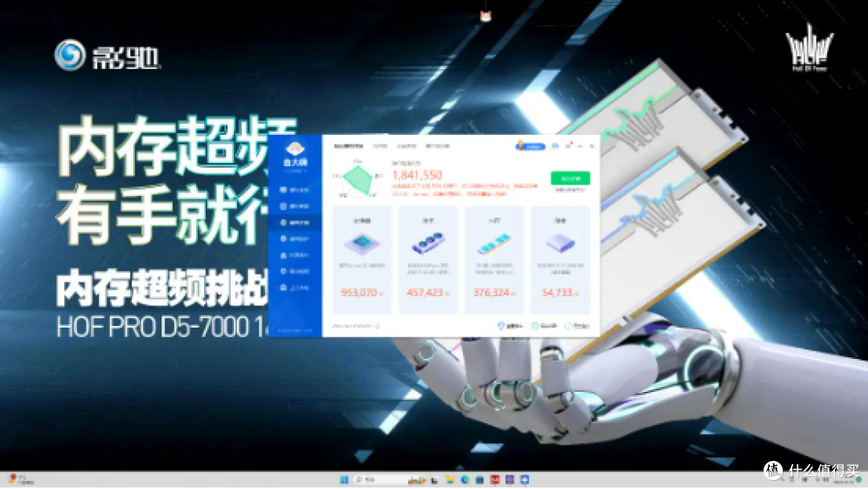Open 清理优化 in the Ludashi sidebar

(x=294, y=255)
